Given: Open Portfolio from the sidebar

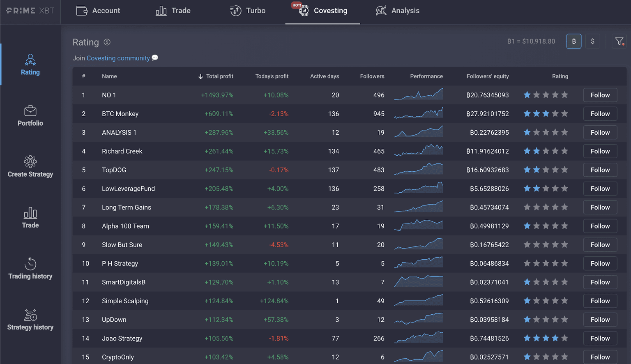Looking at the screenshot, I should tap(30, 116).
